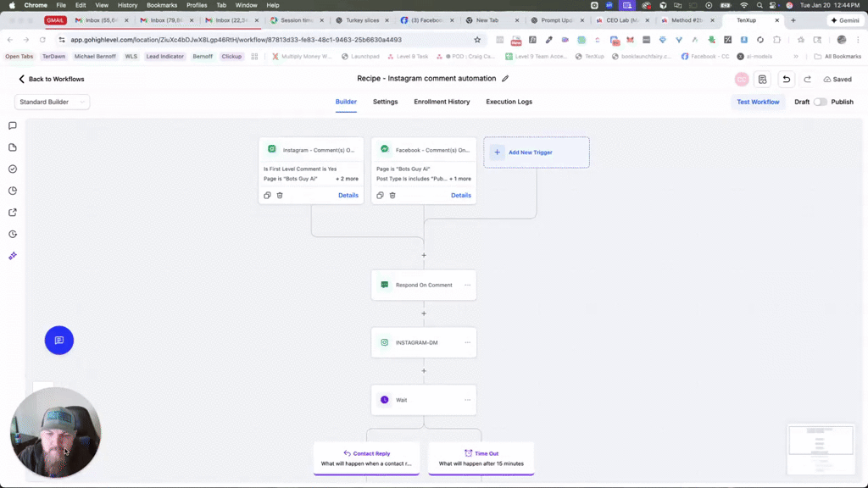The image size is (868, 488).
Task: Undo the last change with the undo arrow
Action: coord(786,78)
